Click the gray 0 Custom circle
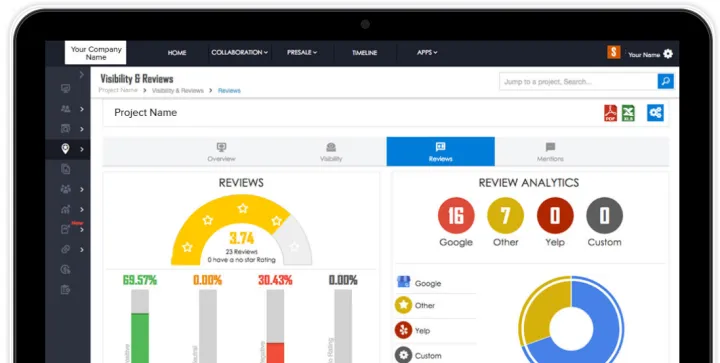The height and width of the screenshot is (363, 720). pyautogui.click(x=604, y=216)
